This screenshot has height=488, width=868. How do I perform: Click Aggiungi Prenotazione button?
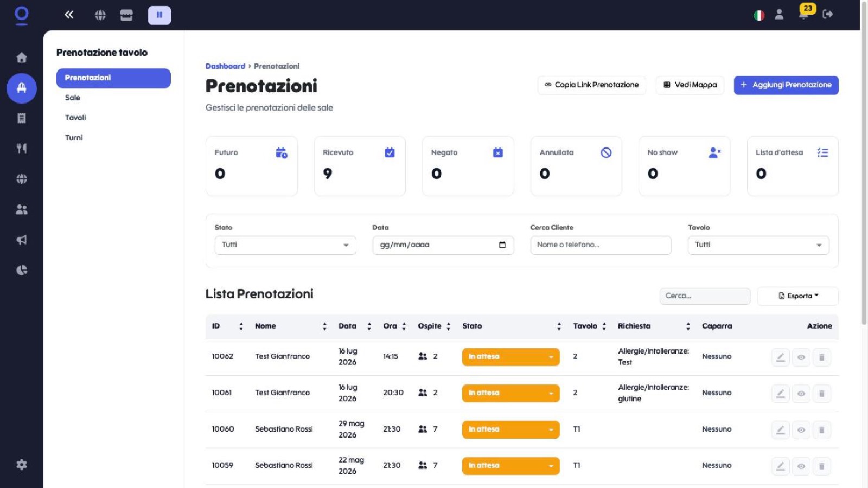[x=786, y=85]
